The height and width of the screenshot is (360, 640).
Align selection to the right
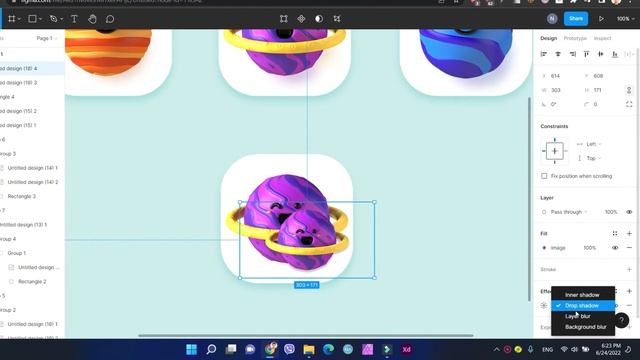click(x=572, y=54)
